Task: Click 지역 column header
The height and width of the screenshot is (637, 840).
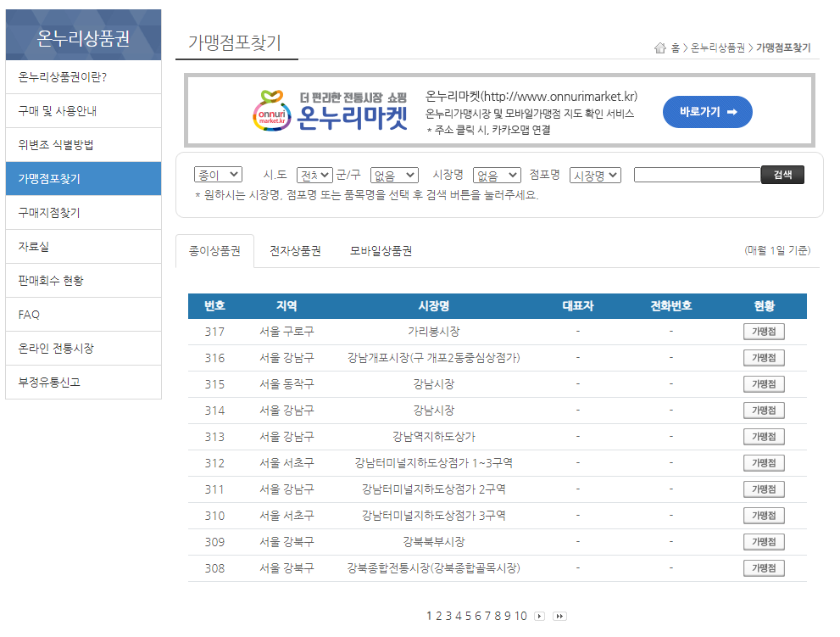Action: tap(286, 306)
